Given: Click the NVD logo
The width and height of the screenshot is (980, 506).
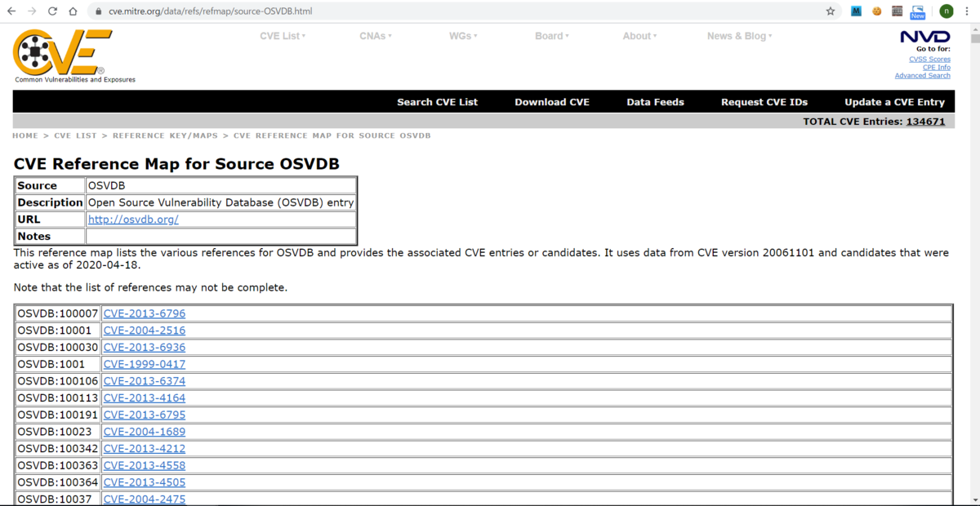Looking at the screenshot, I should pyautogui.click(x=925, y=37).
